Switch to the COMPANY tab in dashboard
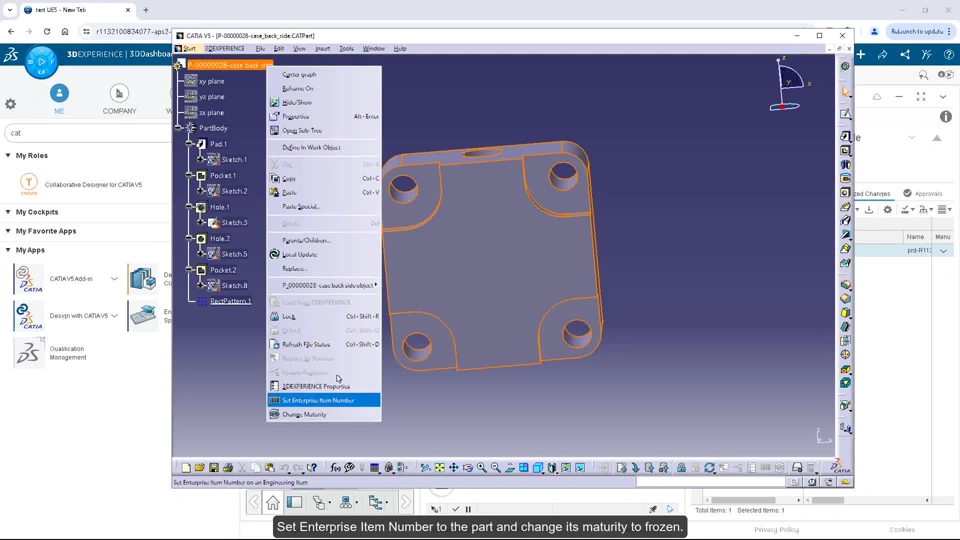The image size is (960, 540). (119, 99)
